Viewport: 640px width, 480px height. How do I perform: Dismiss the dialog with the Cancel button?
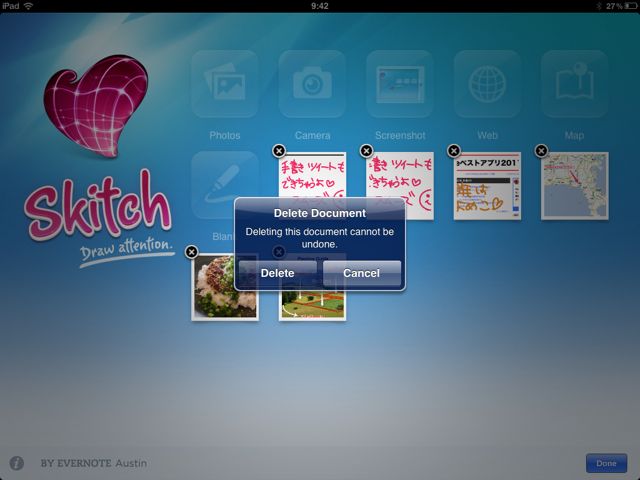click(x=362, y=273)
